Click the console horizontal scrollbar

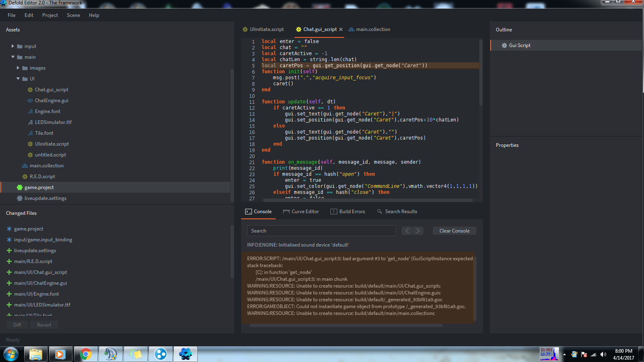click(346, 325)
